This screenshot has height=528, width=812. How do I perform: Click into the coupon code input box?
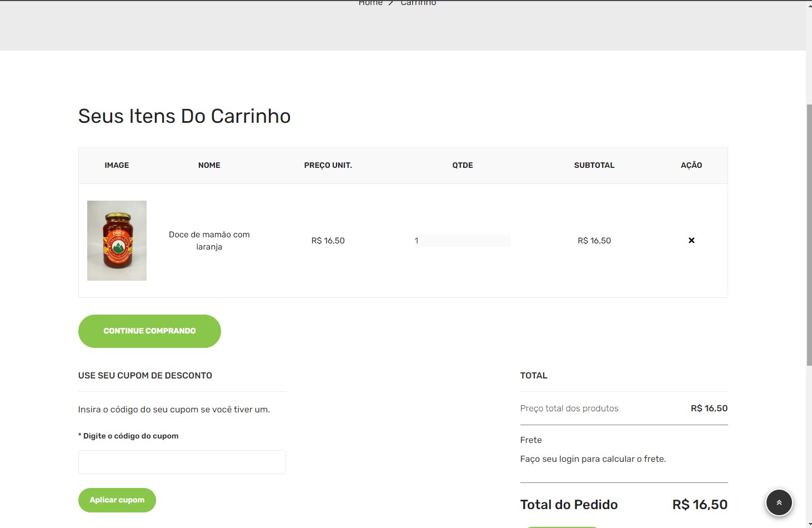182,462
